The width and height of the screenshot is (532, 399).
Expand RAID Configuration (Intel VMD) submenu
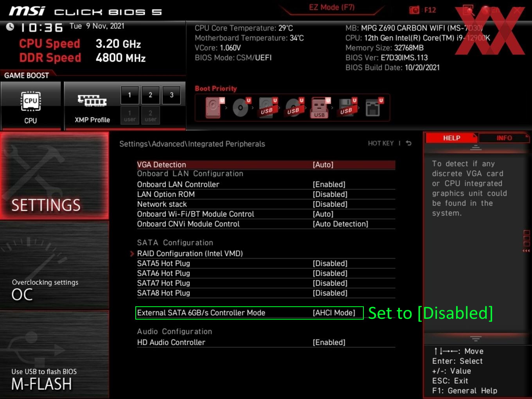[x=190, y=253]
